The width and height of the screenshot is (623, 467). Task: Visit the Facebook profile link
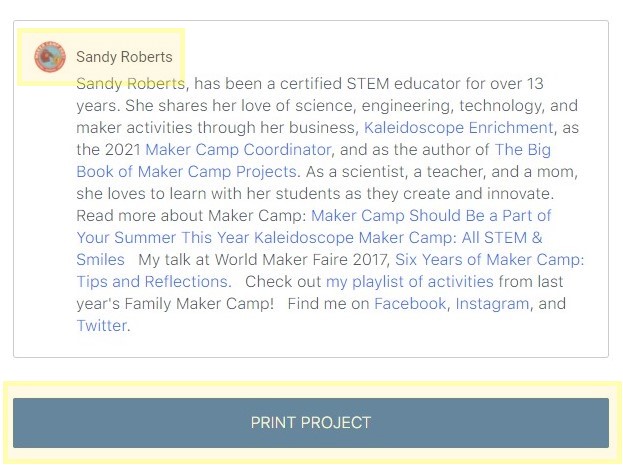click(410, 304)
